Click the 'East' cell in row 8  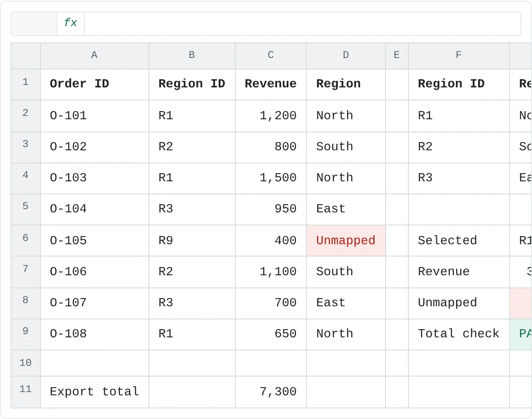coord(346,303)
